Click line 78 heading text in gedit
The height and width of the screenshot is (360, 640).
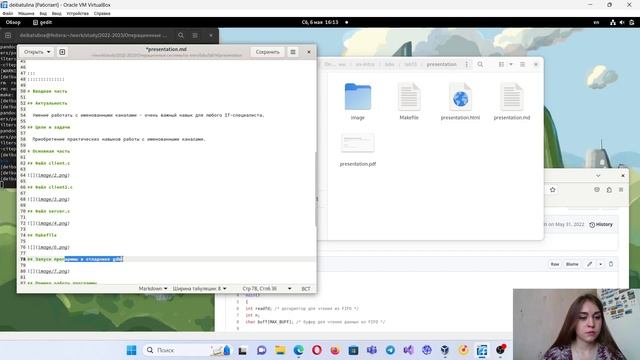tap(75, 259)
